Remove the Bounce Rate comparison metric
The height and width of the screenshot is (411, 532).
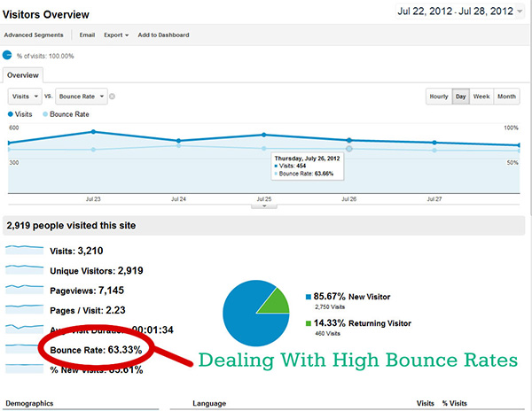click(x=113, y=96)
